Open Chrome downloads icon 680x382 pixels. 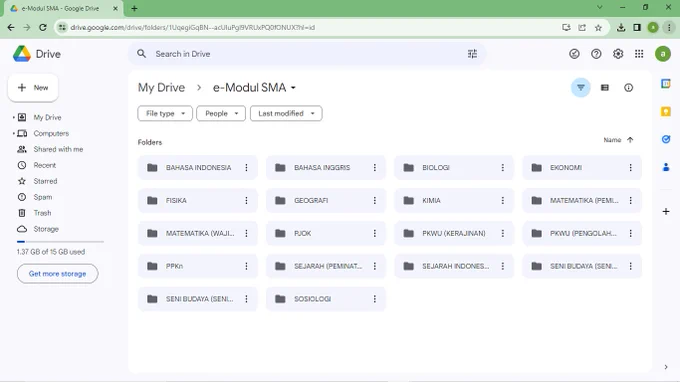coord(621,27)
